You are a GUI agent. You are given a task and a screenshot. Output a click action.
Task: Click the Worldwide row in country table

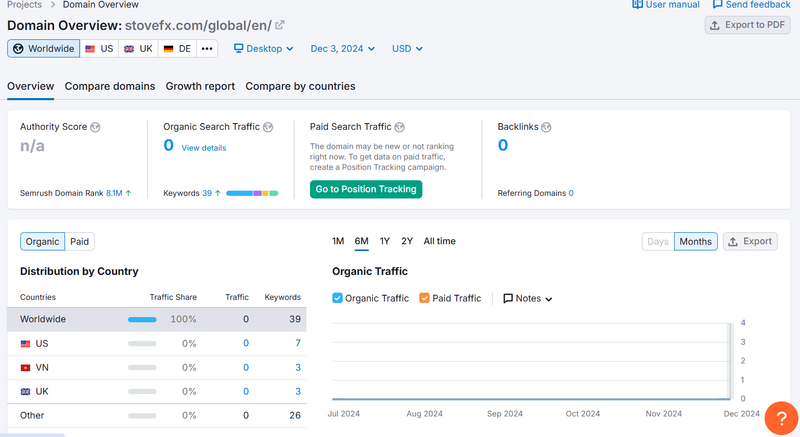point(157,319)
